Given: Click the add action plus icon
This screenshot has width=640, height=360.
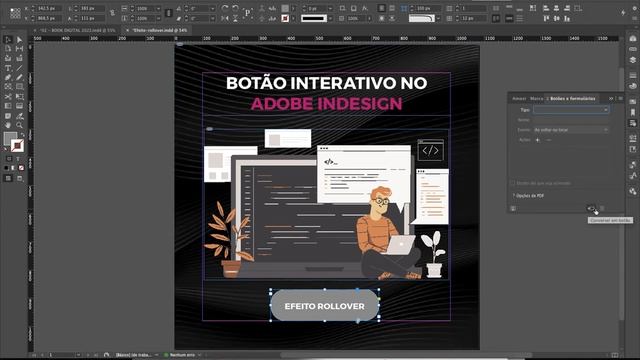Looking at the screenshot, I should click(538, 140).
